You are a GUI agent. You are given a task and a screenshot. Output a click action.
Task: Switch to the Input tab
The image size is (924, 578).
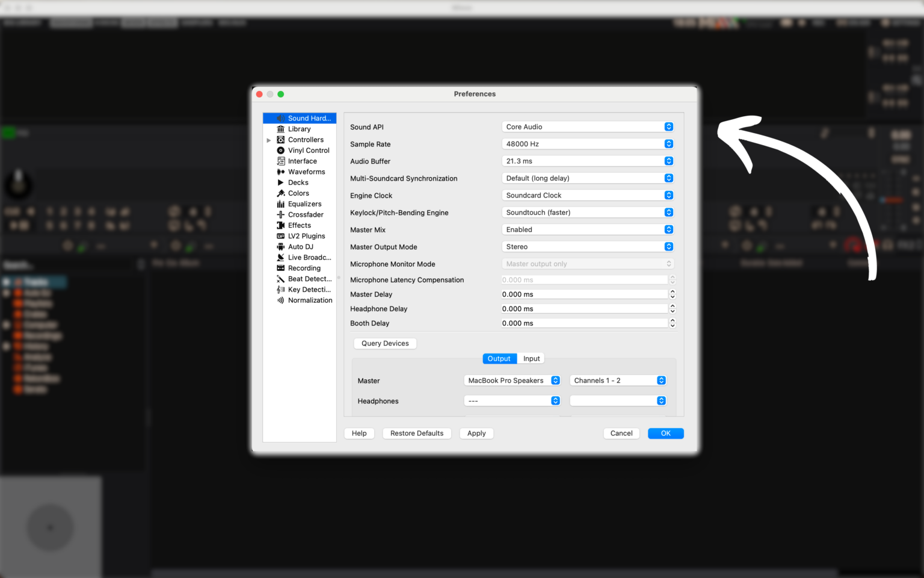click(x=531, y=359)
